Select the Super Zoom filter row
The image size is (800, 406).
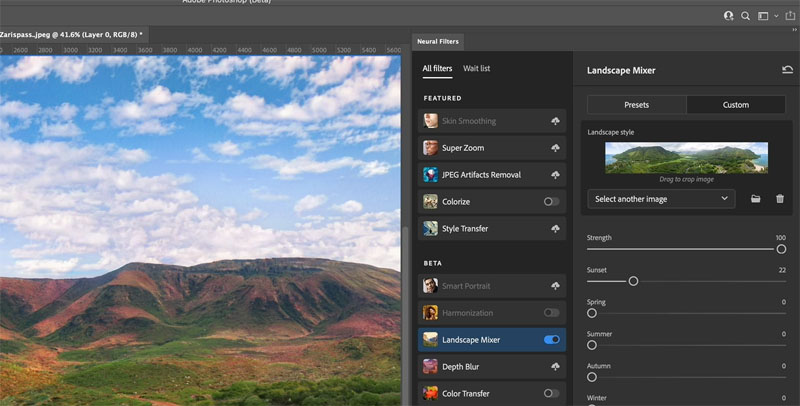click(492, 148)
